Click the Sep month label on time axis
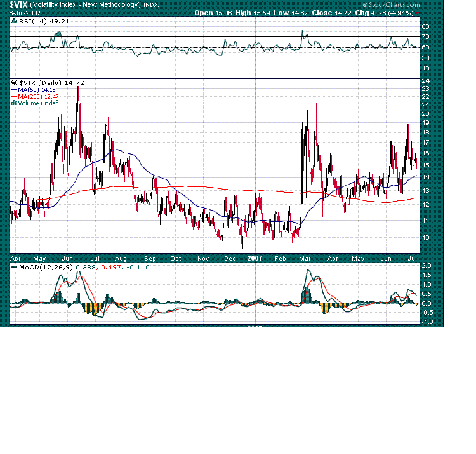The image size is (476, 454). click(x=150, y=259)
